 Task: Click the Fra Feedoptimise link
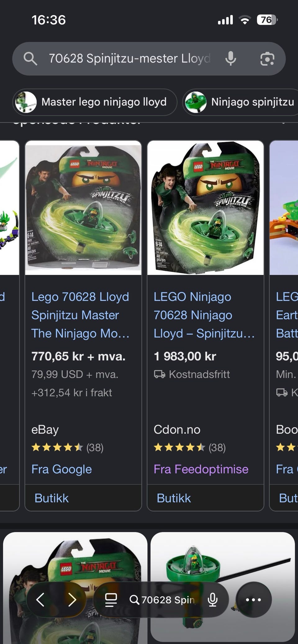201,469
